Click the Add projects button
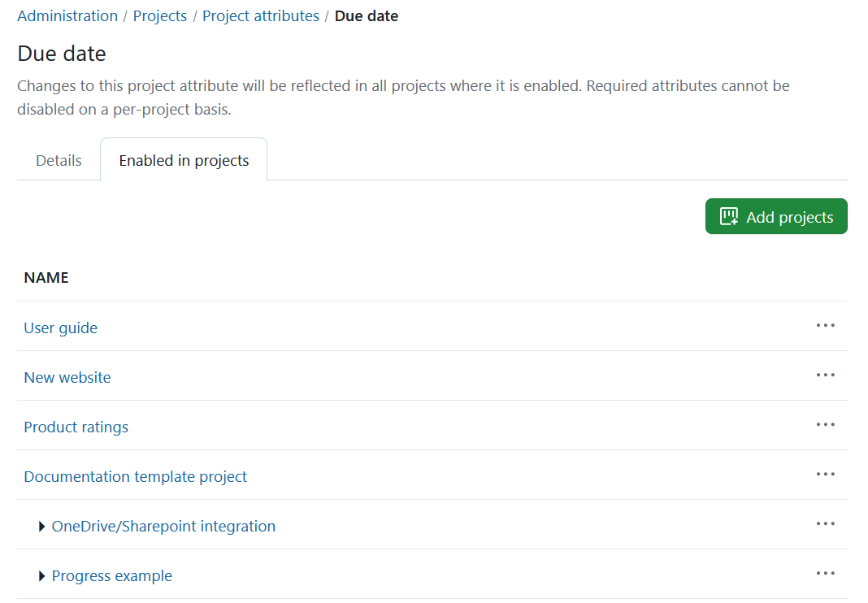The image size is (868, 603). pos(775,216)
